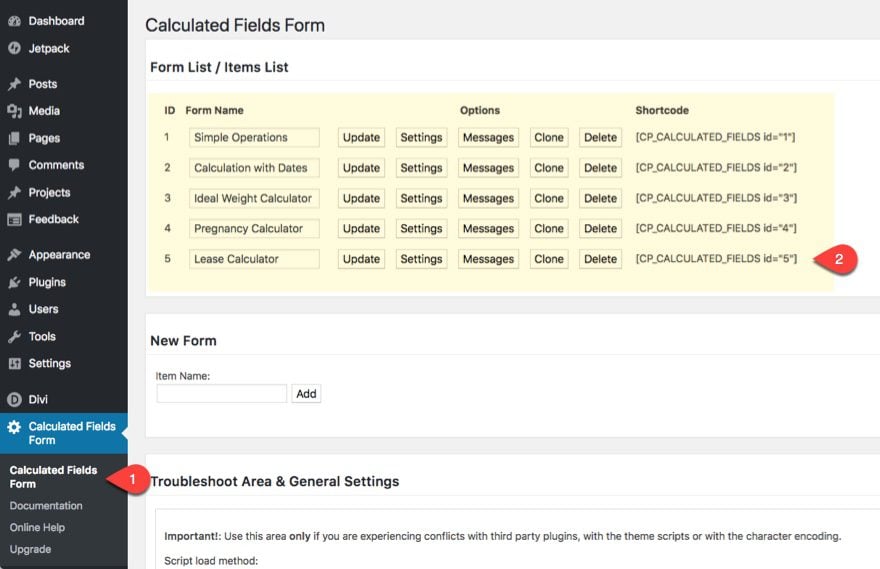Screen dimensions: 880x569
Task: Click the Item Name input field
Action: click(222, 393)
